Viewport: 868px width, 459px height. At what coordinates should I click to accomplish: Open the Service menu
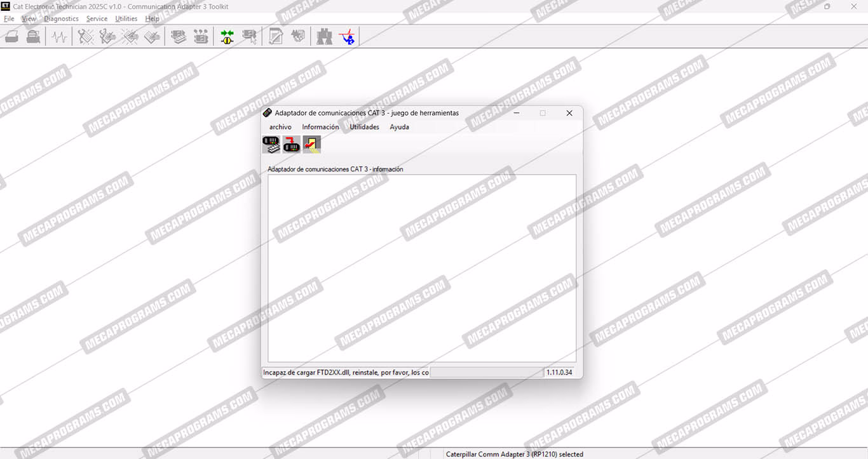tap(97, 19)
